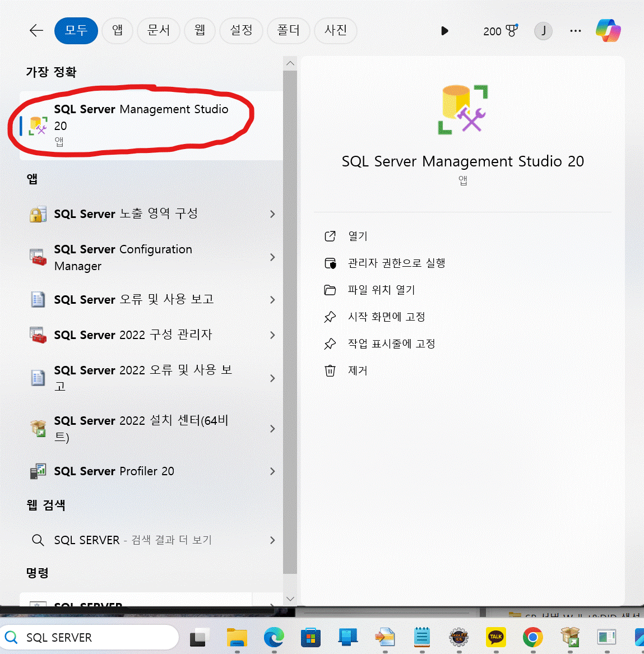Switch to the 설정 filter tab
Image resolution: width=644 pixels, height=654 pixels.
[x=241, y=30]
